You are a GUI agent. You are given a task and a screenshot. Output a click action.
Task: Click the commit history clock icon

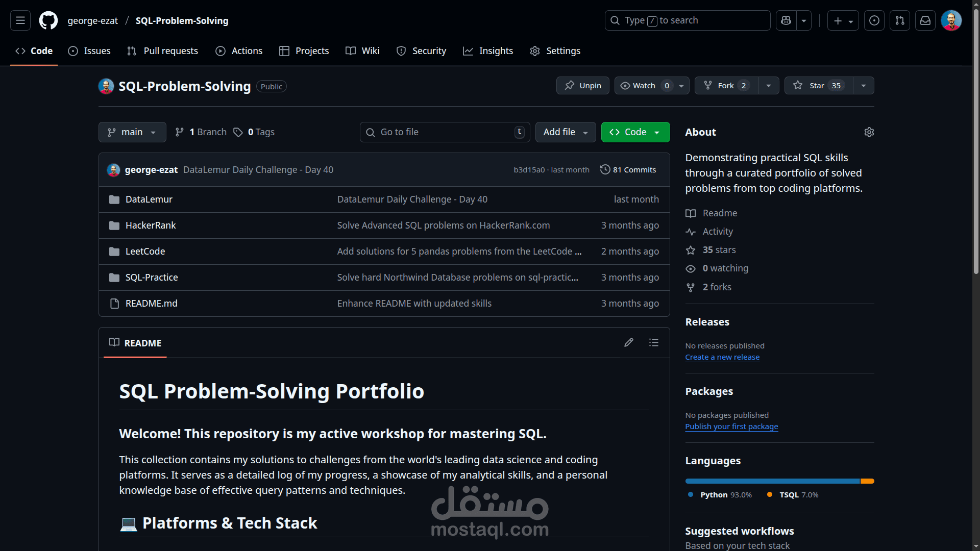tap(605, 169)
